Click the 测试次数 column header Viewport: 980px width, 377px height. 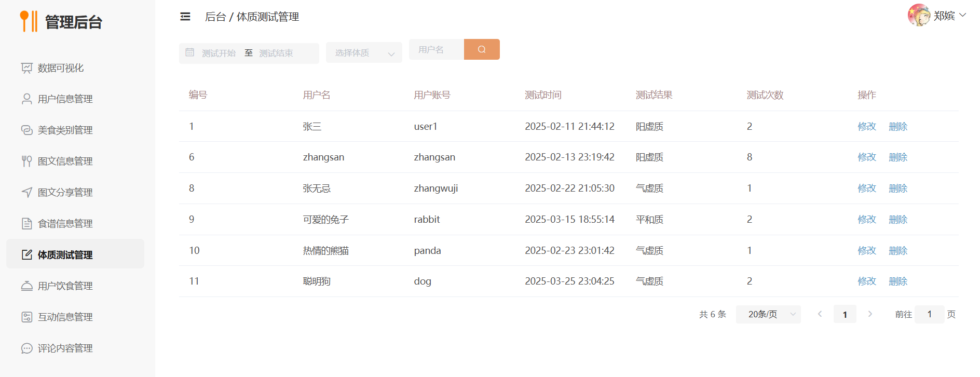(x=765, y=95)
